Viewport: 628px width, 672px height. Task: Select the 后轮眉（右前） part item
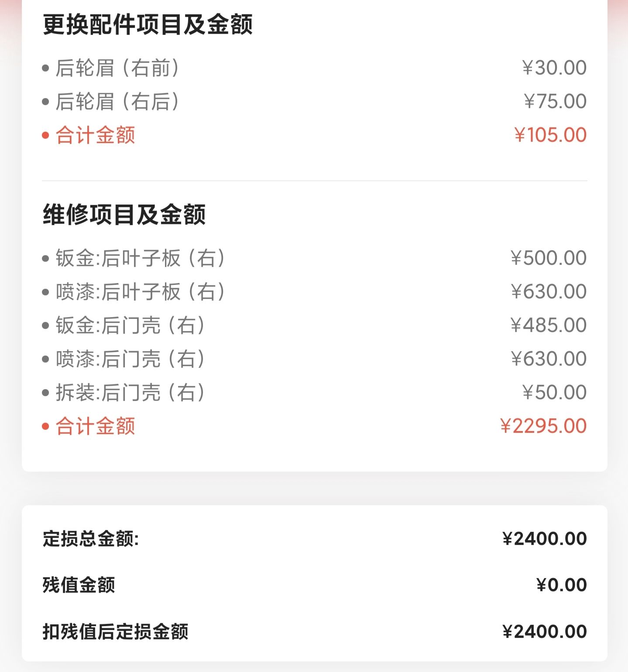point(117,68)
